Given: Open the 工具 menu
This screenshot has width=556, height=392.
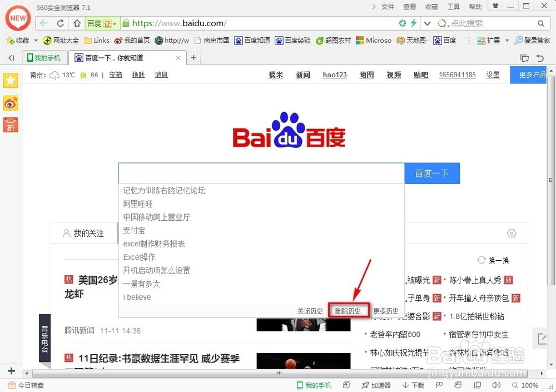Looking at the screenshot, I should [x=453, y=7].
